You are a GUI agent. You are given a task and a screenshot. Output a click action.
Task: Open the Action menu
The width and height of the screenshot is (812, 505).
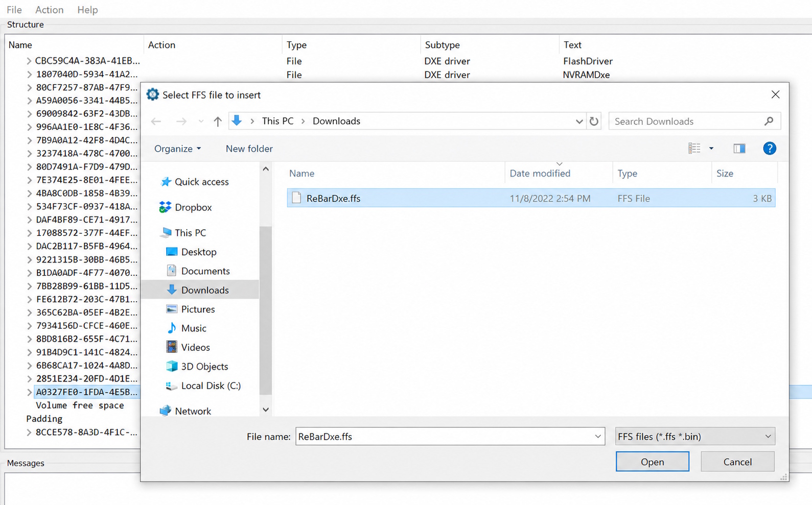pos(50,10)
